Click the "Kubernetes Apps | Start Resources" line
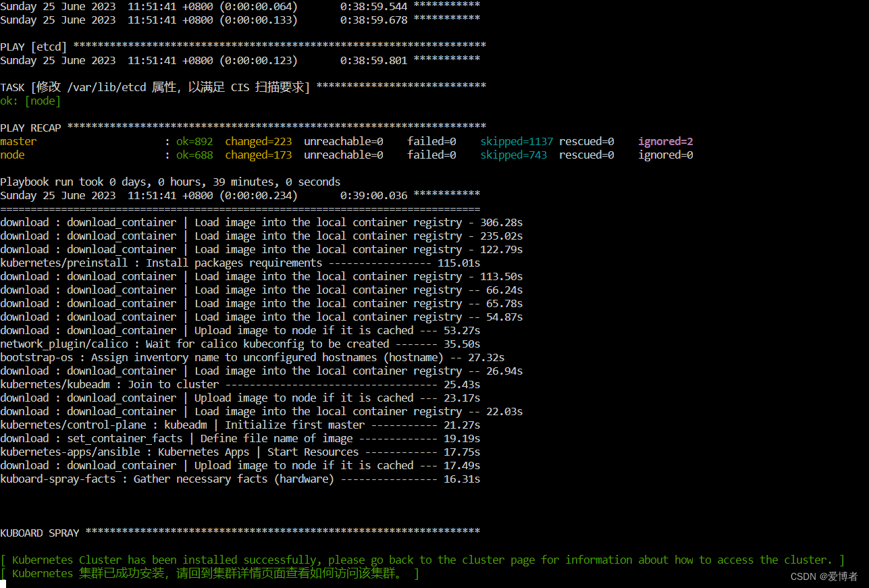869x588 pixels. 240,452
